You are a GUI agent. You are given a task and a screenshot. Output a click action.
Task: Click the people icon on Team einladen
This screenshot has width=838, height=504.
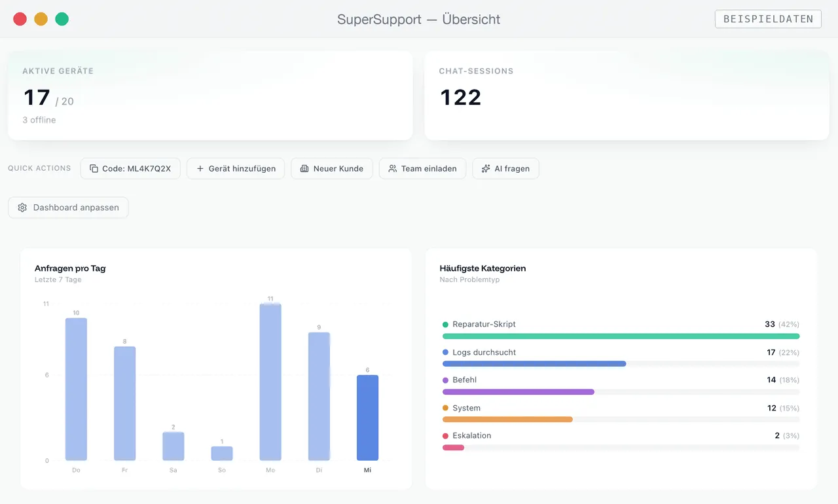393,169
